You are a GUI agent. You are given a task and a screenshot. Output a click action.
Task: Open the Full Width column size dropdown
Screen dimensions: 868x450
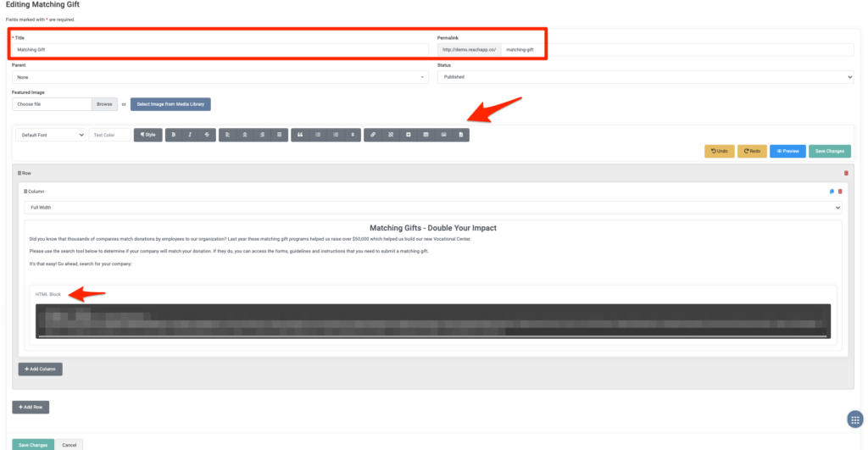[x=433, y=208]
